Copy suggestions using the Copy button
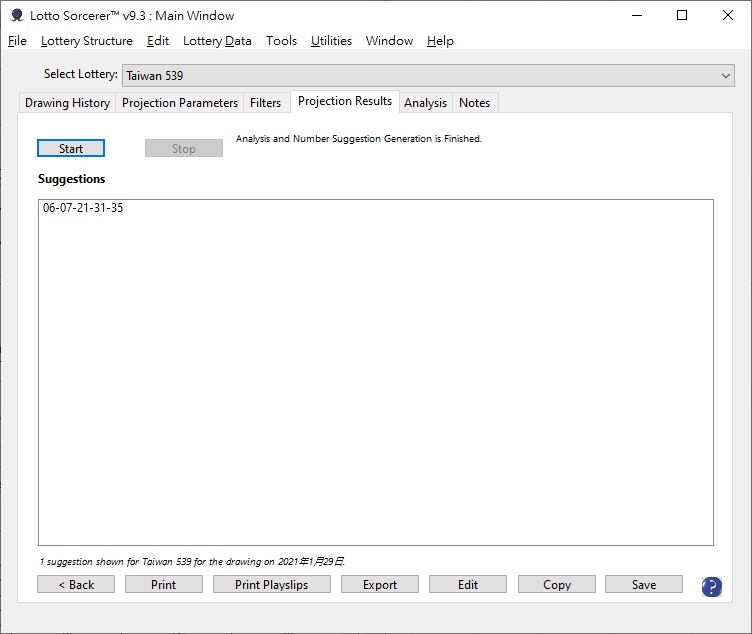This screenshot has width=752, height=634. coord(557,585)
